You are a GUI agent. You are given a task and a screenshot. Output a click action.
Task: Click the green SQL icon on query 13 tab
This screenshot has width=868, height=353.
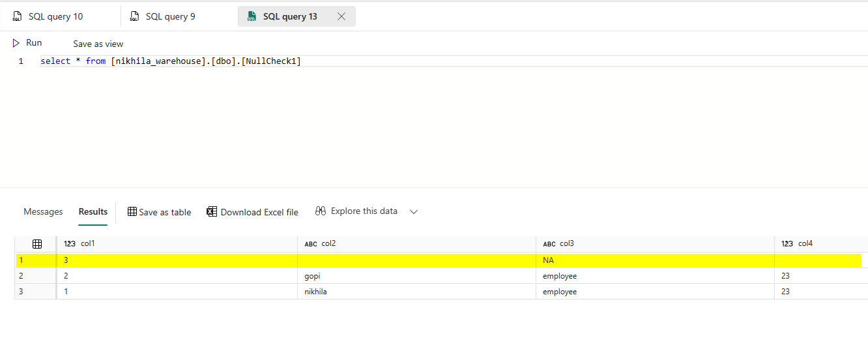pos(252,16)
